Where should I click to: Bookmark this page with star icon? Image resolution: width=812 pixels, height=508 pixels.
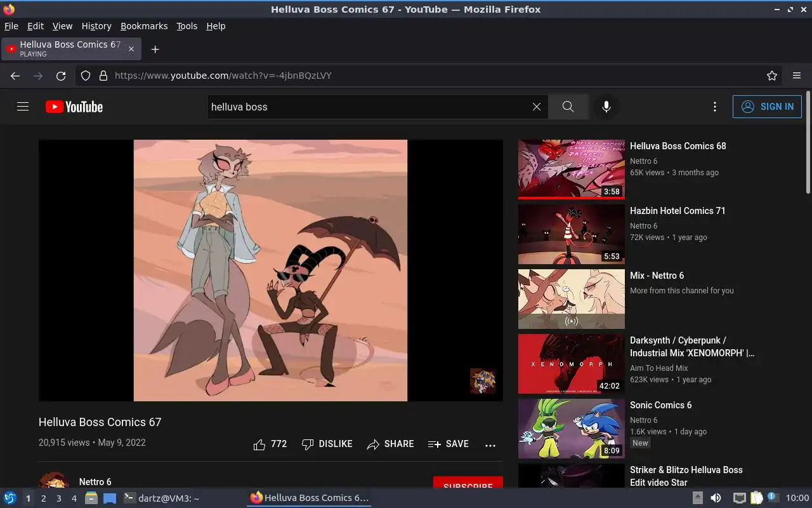772,76
